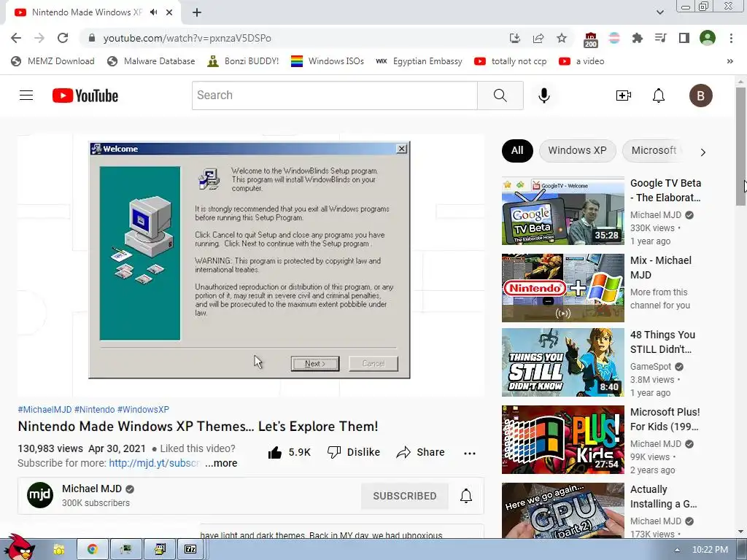The height and width of the screenshot is (560, 747).
Task: Open the 7z taskbar item
Action: pos(190,550)
